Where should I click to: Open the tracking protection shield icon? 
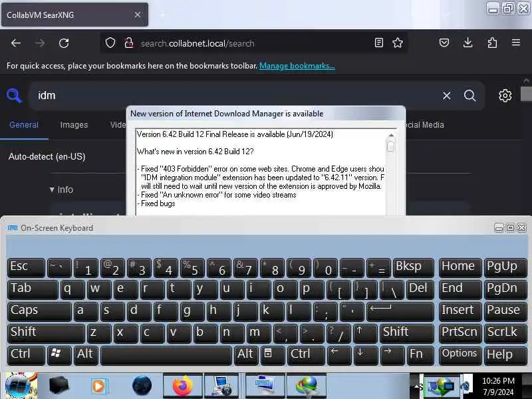pos(110,43)
